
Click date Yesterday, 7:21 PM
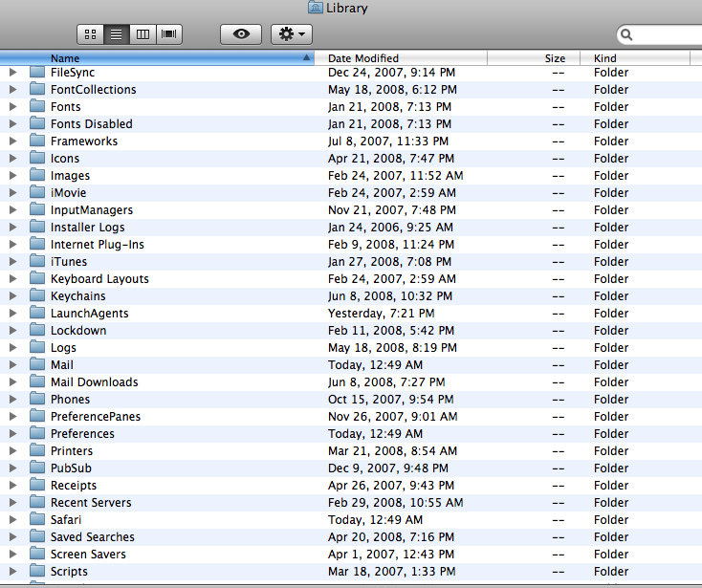pyautogui.click(x=381, y=314)
